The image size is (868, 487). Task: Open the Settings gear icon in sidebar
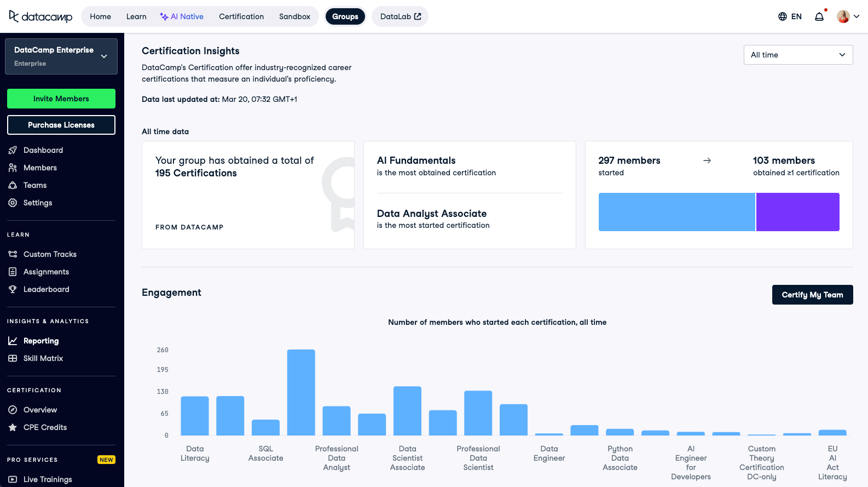[13, 203]
